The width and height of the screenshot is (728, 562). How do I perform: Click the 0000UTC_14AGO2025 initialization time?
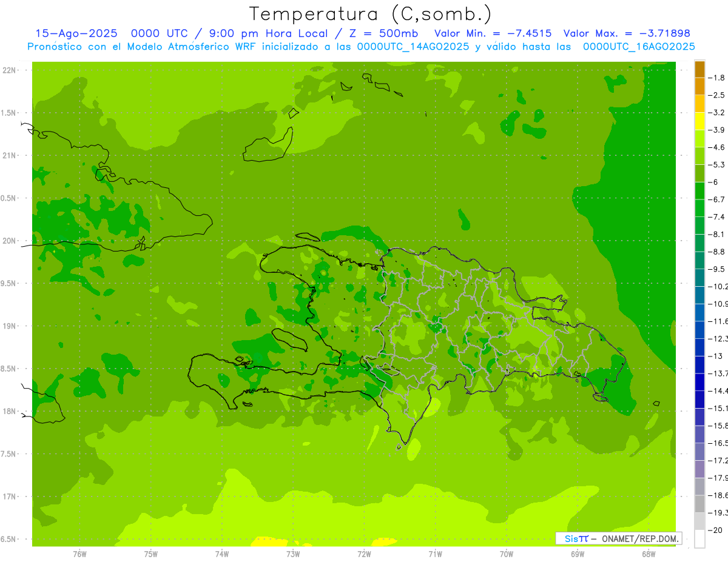click(x=413, y=47)
